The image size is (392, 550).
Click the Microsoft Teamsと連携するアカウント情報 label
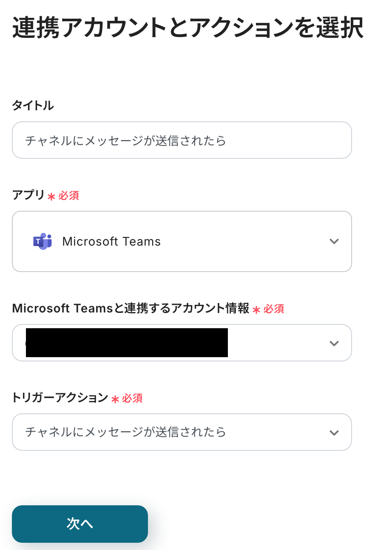tap(131, 308)
